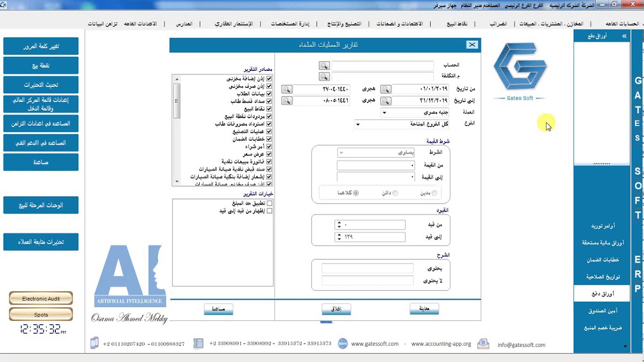Open الفرع branches dropdown
Image resolution: width=644 pixels, height=362 pixels.
(358, 124)
